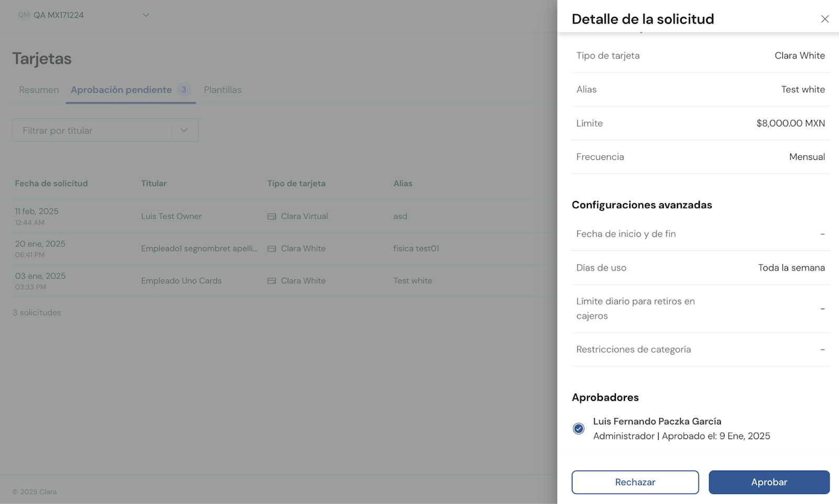Click the Tipo de tarjeta column header
This screenshot has width=839, height=504.
[x=296, y=183]
